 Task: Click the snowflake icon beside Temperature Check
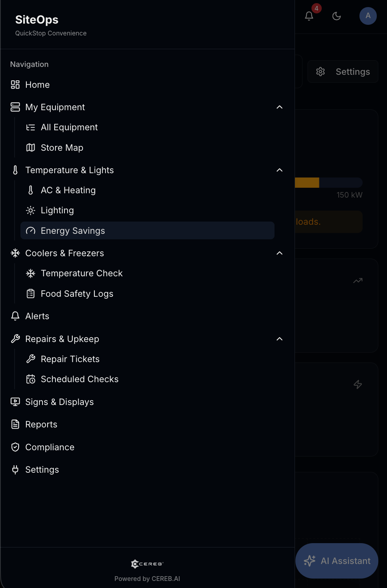(31, 273)
